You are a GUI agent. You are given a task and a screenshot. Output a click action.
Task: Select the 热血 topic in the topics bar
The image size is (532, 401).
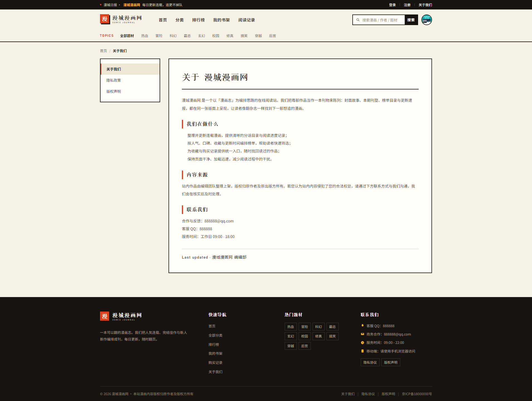[x=145, y=36]
